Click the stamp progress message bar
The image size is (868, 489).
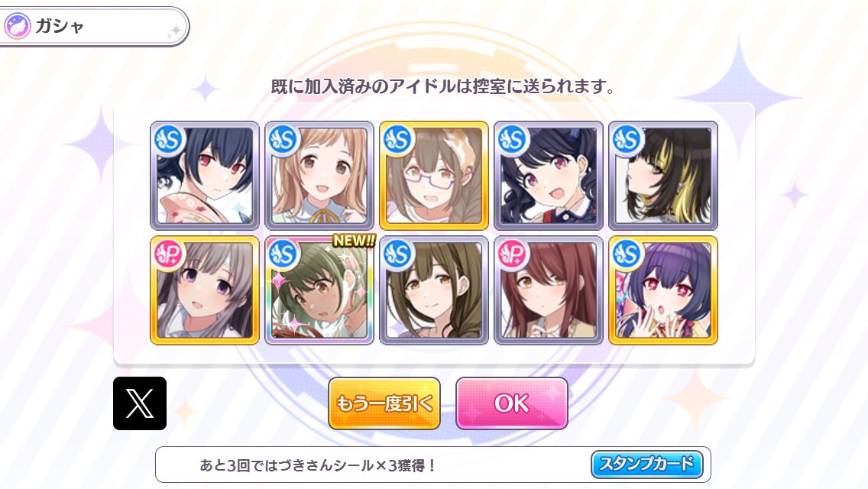pyautogui.click(x=433, y=465)
